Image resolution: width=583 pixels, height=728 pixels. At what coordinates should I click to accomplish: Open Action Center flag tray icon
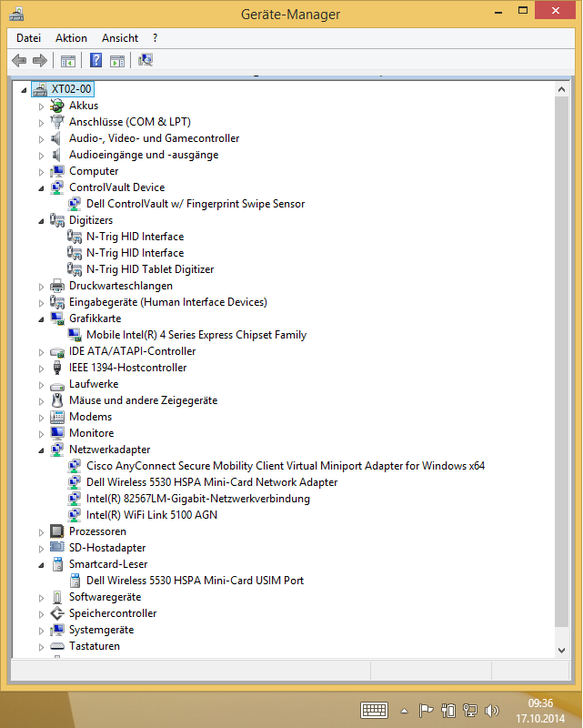(426, 711)
